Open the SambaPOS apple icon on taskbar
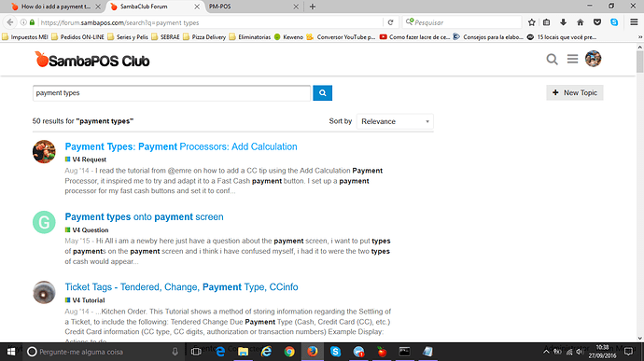This screenshot has width=644, height=361. pos(382,352)
